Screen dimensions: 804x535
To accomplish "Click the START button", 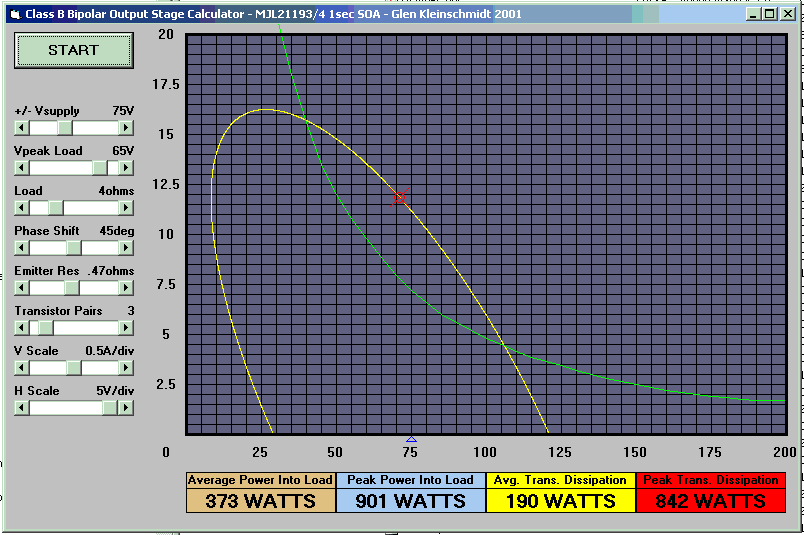I will pyautogui.click(x=74, y=50).
